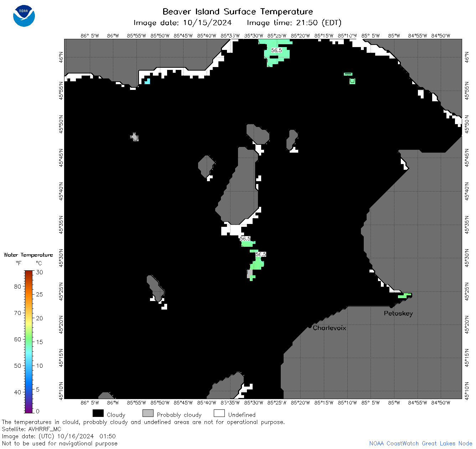
Task: Click the Charlevoix city label
Action: click(x=329, y=328)
